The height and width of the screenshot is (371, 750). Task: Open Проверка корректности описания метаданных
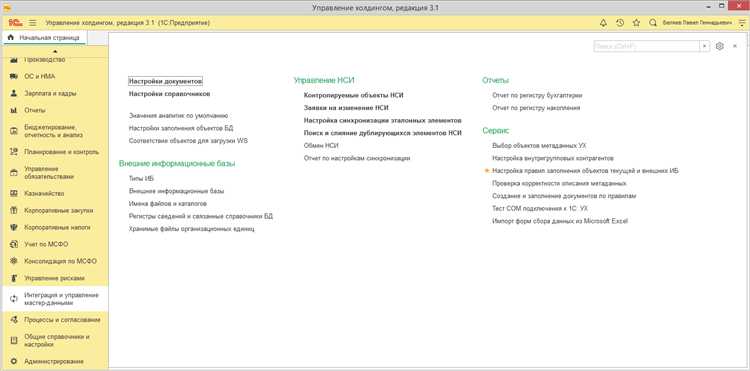point(560,184)
